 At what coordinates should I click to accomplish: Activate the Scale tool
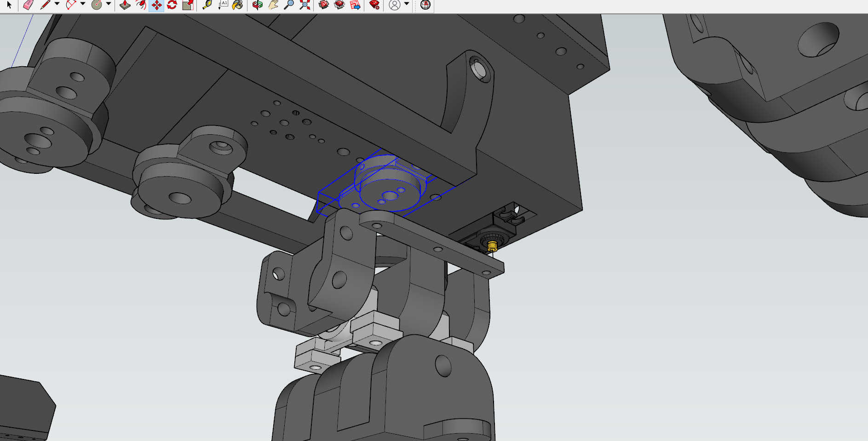(x=188, y=5)
